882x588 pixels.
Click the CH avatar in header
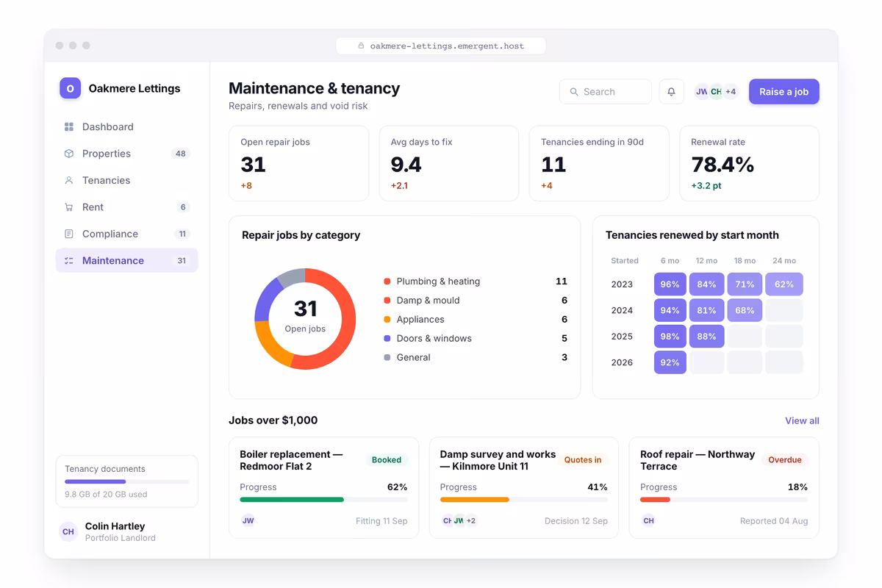(x=716, y=92)
